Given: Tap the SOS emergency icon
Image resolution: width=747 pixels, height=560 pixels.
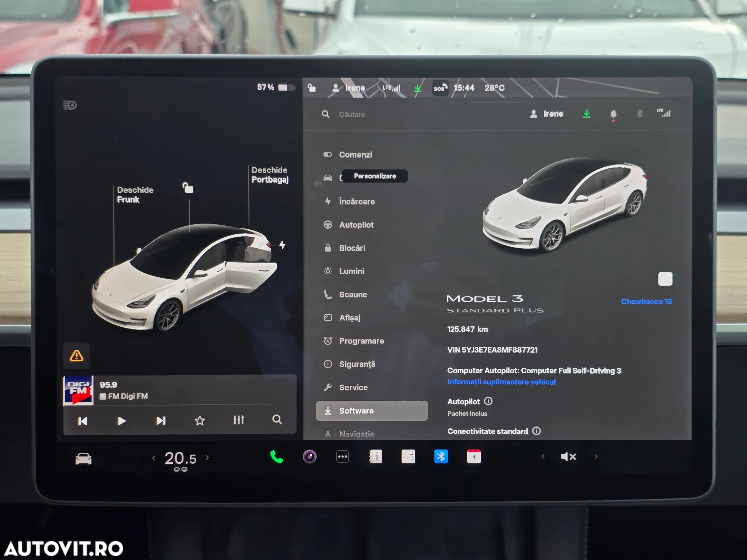Looking at the screenshot, I should (x=440, y=88).
